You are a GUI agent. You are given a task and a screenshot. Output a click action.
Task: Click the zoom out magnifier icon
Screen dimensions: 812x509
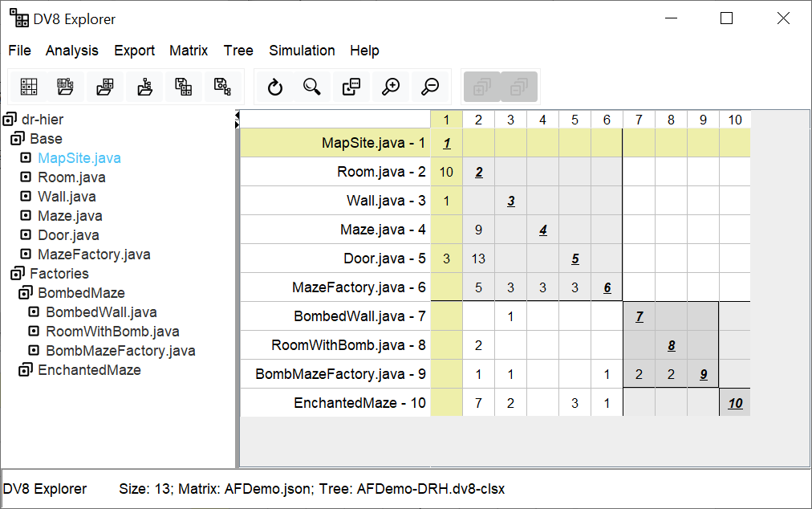pyautogui.click(x=430, y=87)
